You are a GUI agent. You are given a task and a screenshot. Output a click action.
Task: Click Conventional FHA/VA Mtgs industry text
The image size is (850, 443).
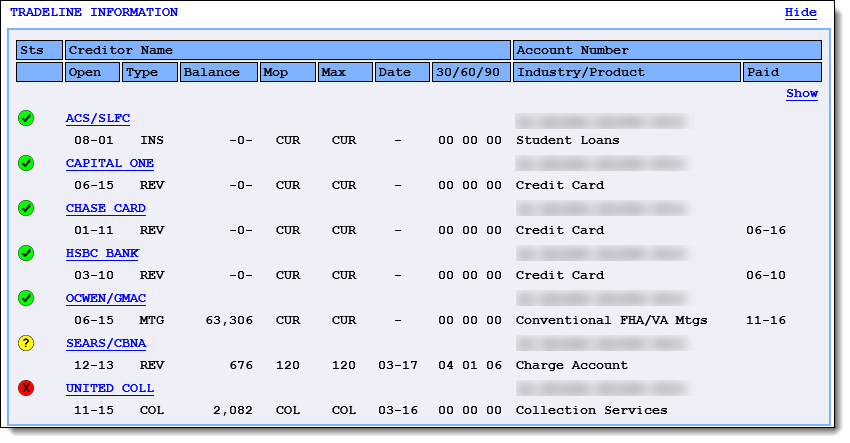(611, 320)
